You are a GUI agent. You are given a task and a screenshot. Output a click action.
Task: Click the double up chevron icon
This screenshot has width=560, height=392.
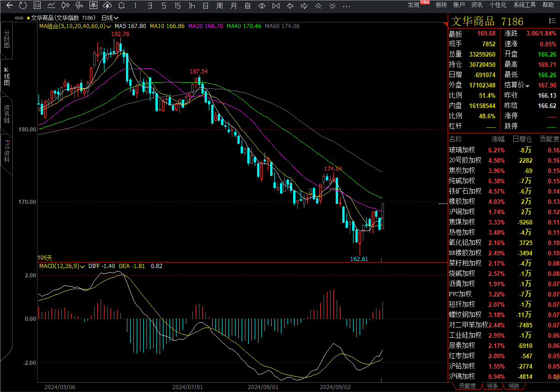(x=318, y=6)
